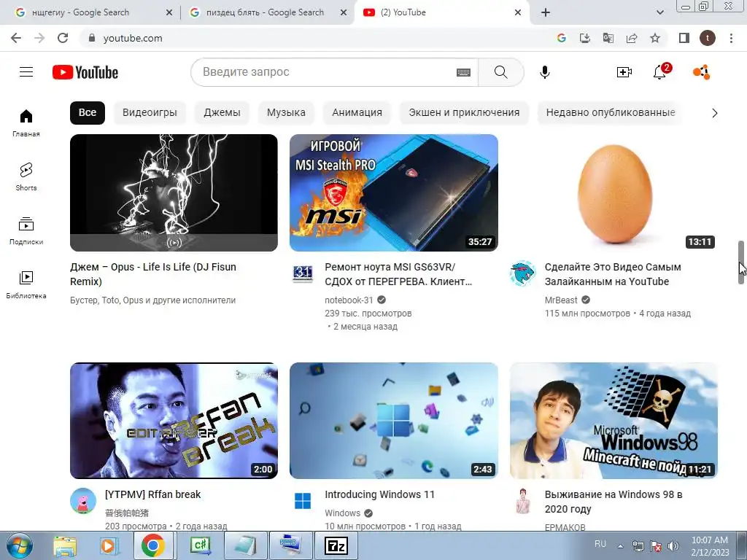Open Ремонт ноута MSI GS63VR video title
This screenshot has height=560, width=747.
[x=398, y=274]
